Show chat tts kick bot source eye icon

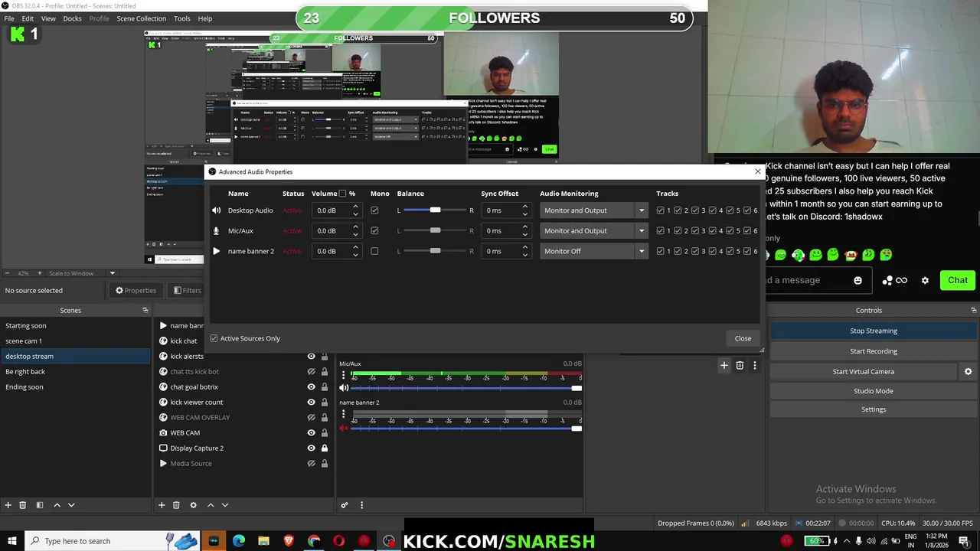coord(311,371)
